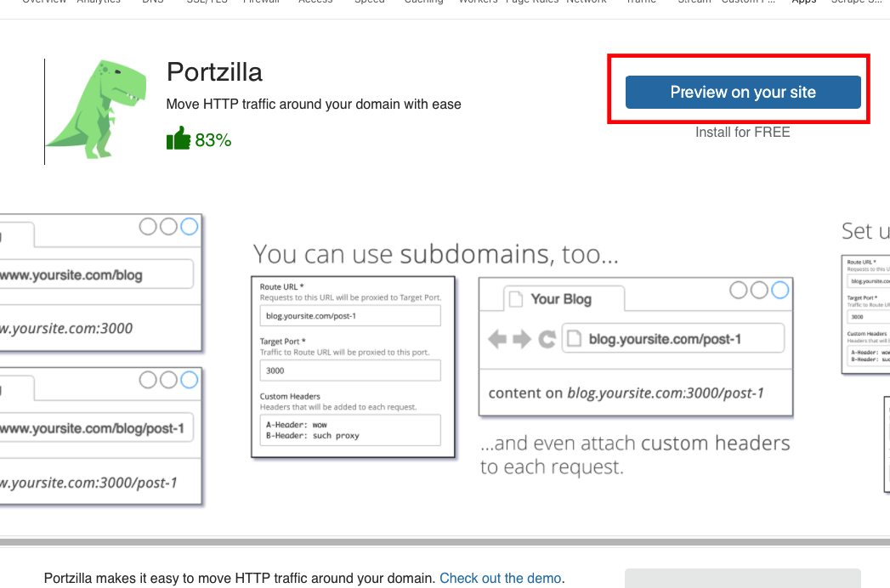
Task: Click the green thumbs-up rating icon
Action: pos(179,139)
